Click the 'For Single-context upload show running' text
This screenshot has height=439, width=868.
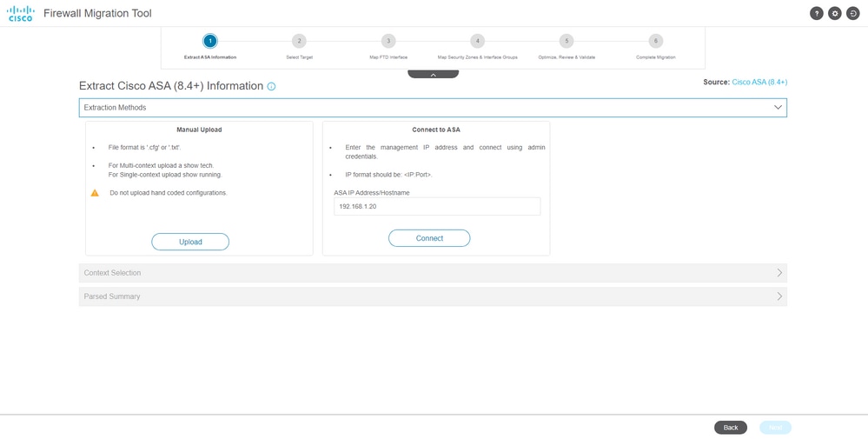click(164, 175)
